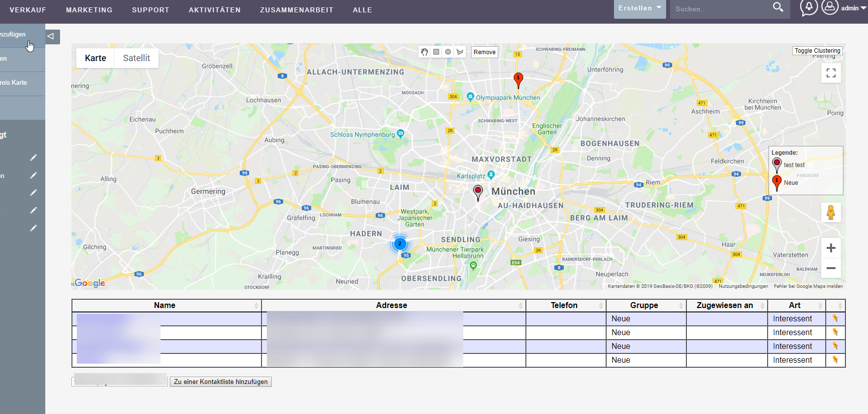This screenshot has height=414, width=868.
Task: Open the Erstellen dropdown
Action: (640, 8)
